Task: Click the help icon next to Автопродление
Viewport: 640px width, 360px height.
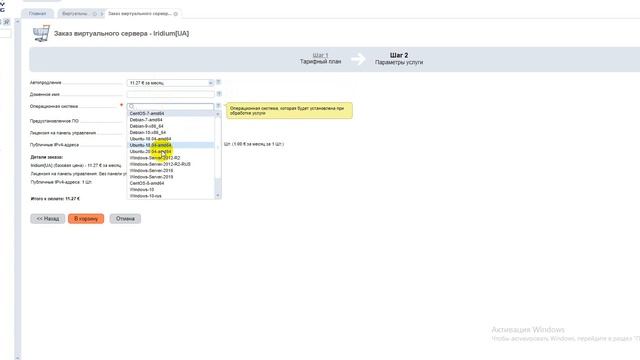Action: point(218,82)
